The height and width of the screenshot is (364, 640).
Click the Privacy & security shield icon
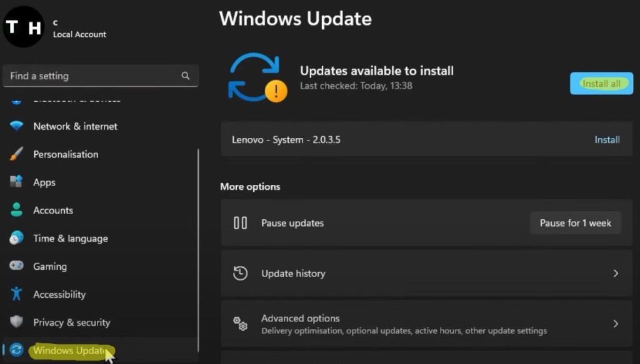pyautogui.click(x=16, y=322)
